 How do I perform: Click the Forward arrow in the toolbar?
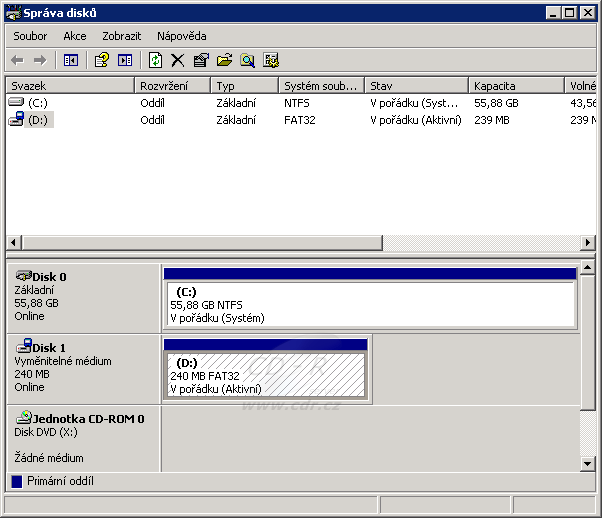(x=40, y=60)
